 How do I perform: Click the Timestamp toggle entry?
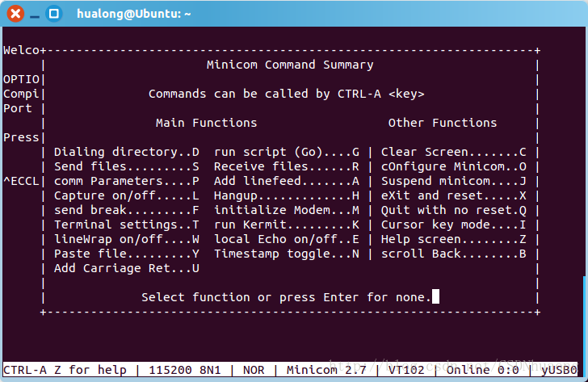point(287,254)
